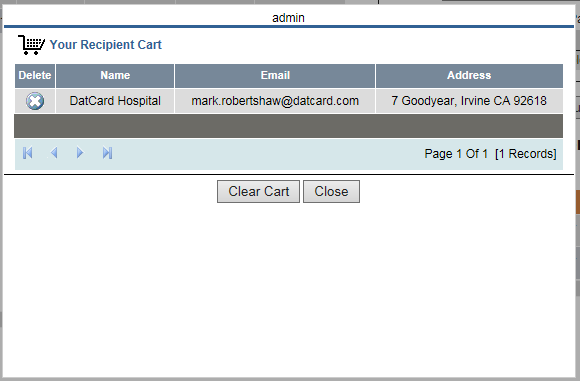580x381 pixels.
Task: Go to the previous page of records
Action: [54, 153]
